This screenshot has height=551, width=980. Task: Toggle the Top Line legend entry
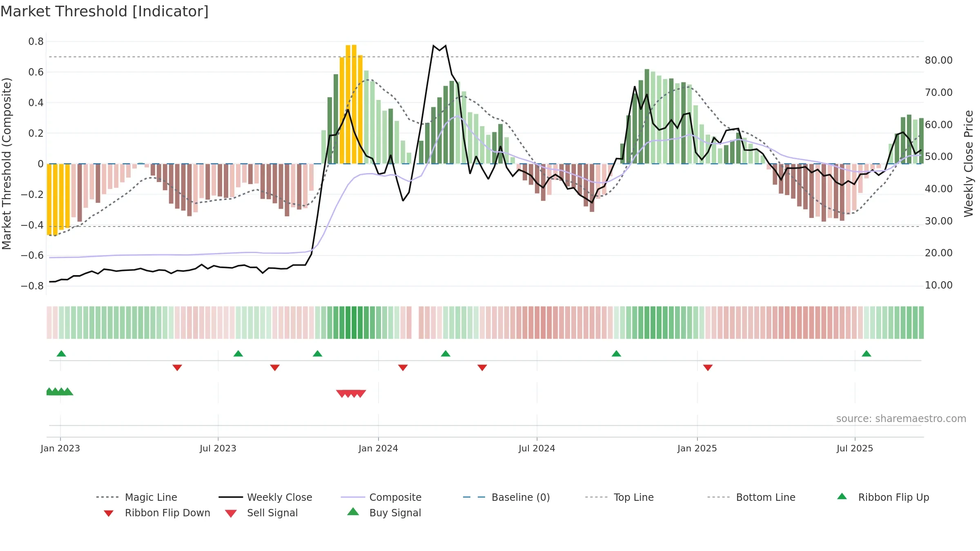click(619, 497)
